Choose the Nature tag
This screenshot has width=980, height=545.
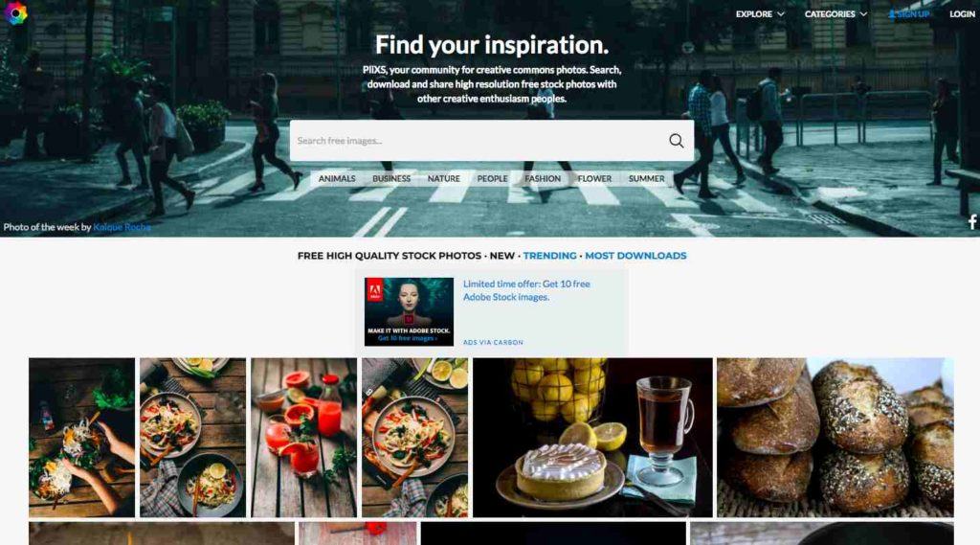pyautogui.click(x=444, y=178)
